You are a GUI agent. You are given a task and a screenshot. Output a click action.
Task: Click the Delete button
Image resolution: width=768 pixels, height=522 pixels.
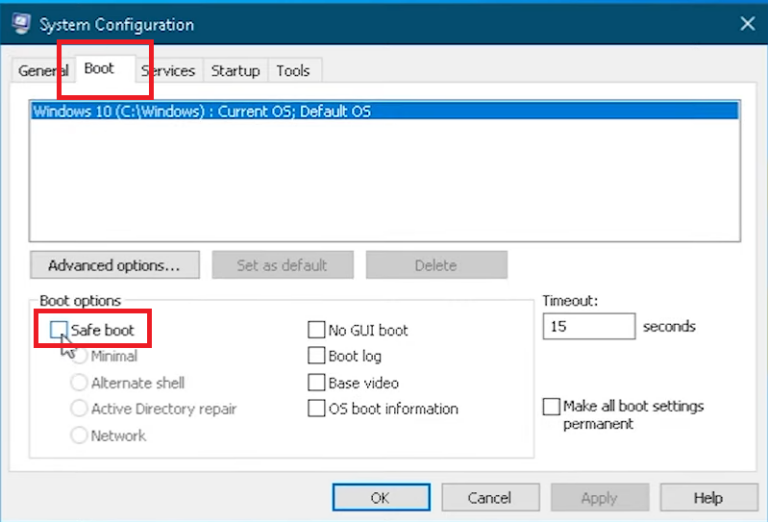[436, 265]
